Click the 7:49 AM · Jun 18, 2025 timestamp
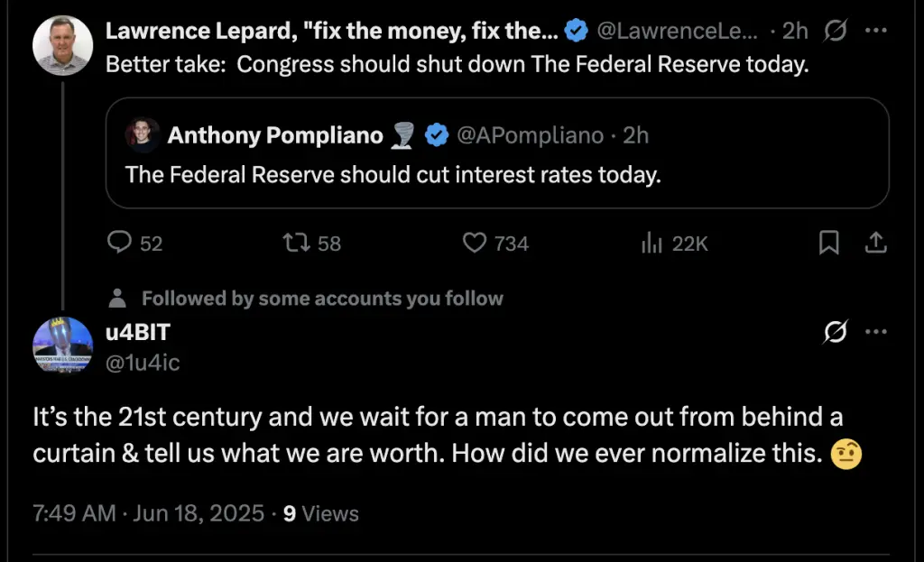The image size is (924, 562). pos(149,513)
